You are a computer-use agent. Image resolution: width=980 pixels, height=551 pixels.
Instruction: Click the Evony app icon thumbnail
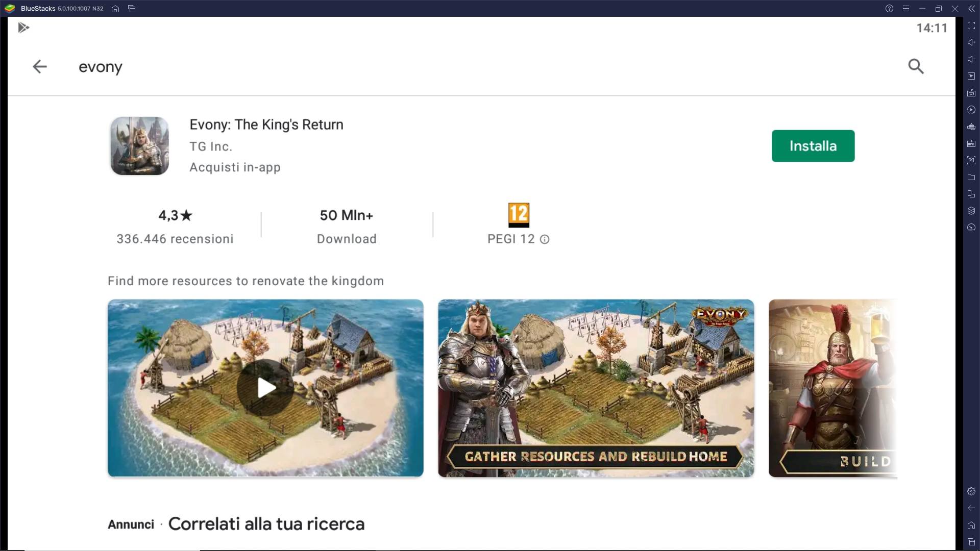[139, 146]
